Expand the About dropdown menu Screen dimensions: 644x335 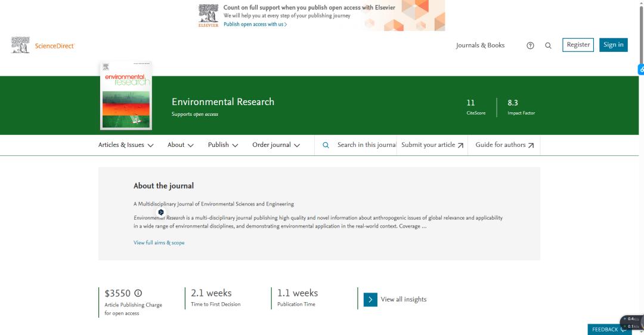(180, 145)
